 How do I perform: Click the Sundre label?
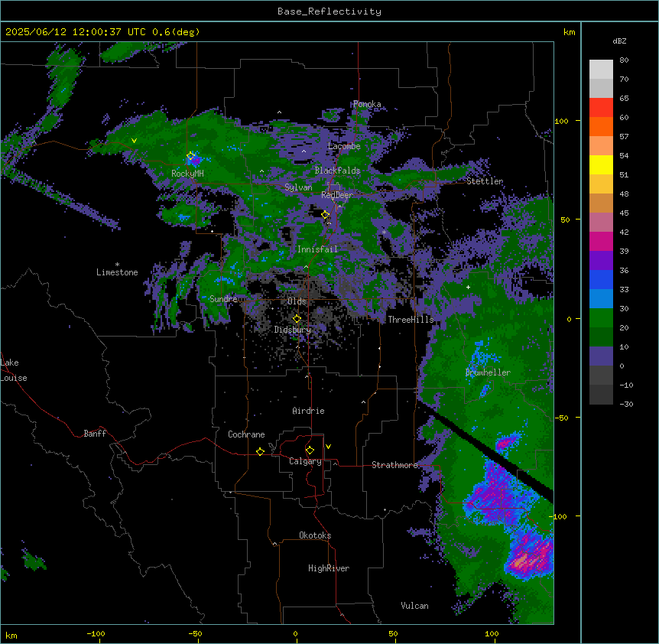(x=223, y=299)
